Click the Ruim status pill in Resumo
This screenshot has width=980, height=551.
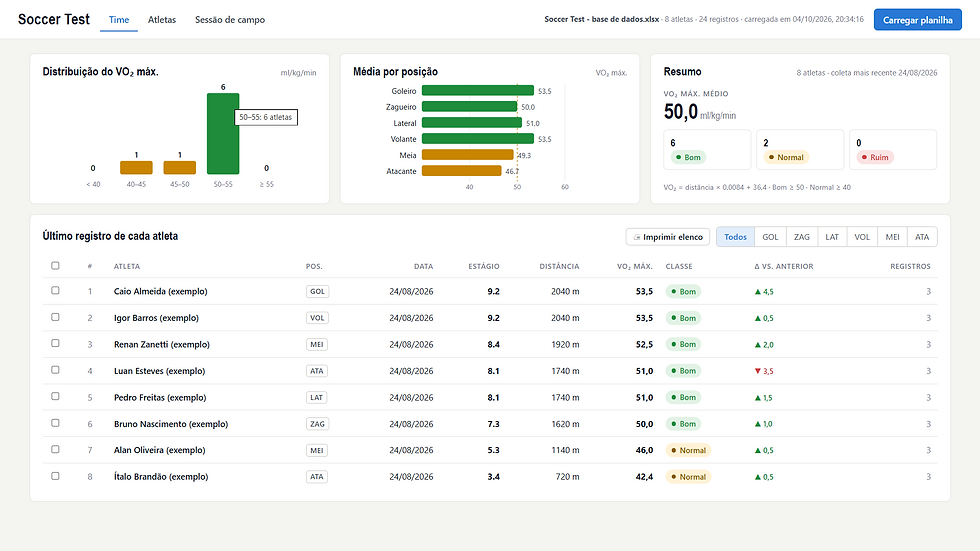[x=875, y=157]
